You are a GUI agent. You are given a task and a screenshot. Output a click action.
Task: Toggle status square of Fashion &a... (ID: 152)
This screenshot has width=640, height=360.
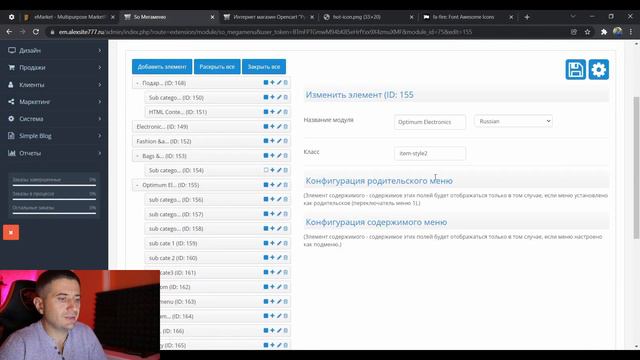266,141
